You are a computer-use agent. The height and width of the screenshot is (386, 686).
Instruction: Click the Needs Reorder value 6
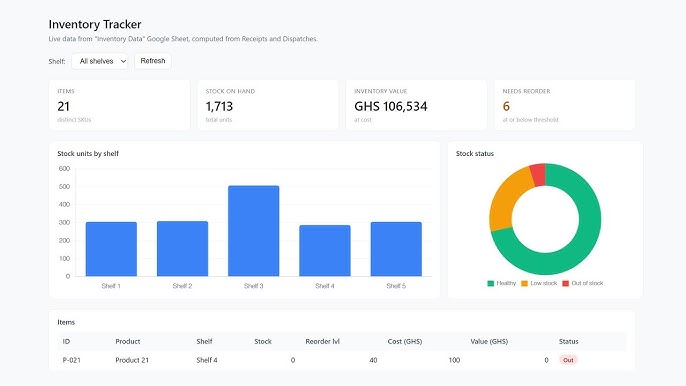506,106
